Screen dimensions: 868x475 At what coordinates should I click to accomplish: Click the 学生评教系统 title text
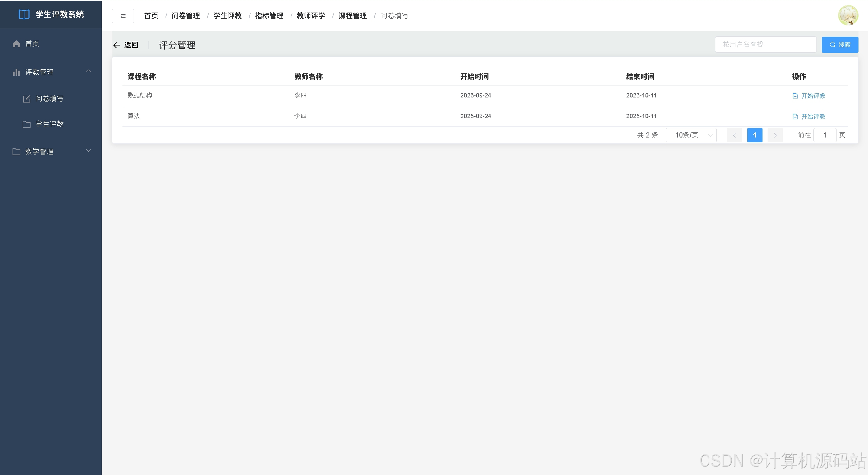point(60,15)
